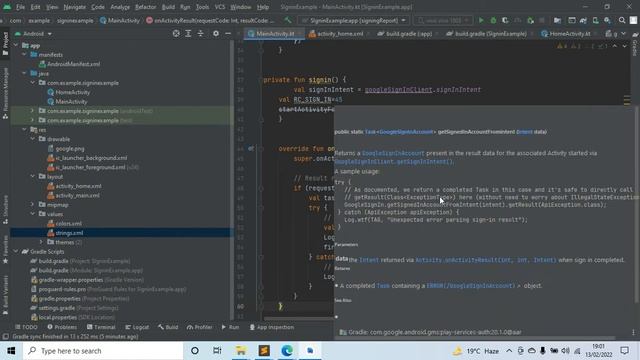640x360 pixels.
Task: Switch to the HomeActivity.kt editor tab
Action: click(x=566, y=34)
